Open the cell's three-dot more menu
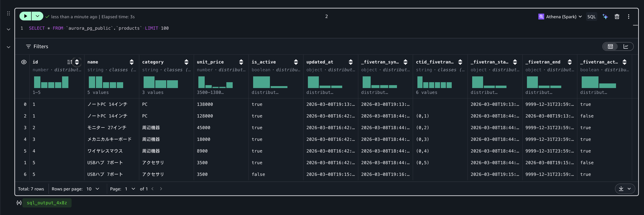Viewport: 644px width, 215px height. pyautogui.click(x=628, y=17)
